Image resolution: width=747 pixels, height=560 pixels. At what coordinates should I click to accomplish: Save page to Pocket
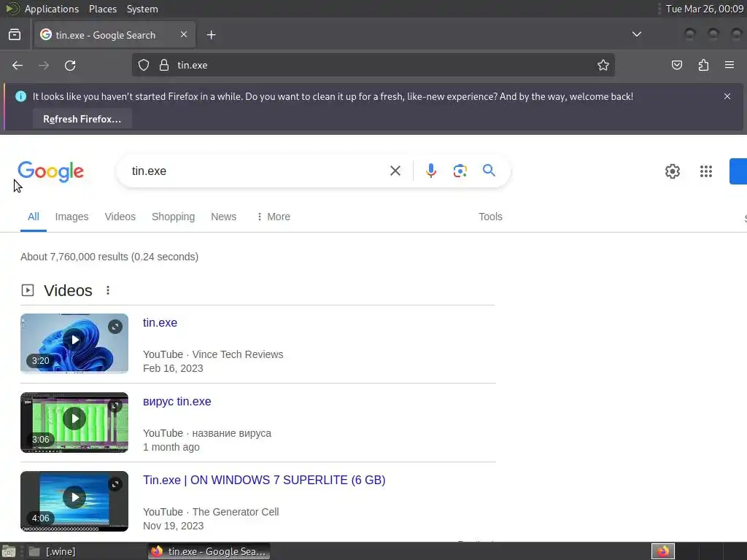click(x=676, y=65)
